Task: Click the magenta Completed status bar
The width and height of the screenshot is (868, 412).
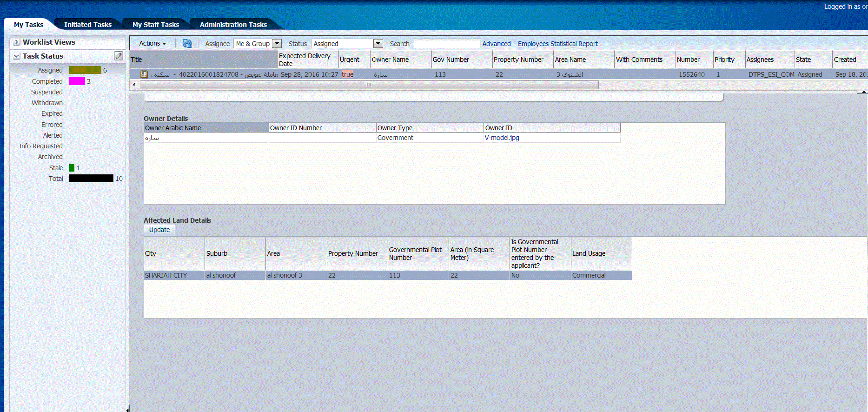Action: tap(77, 81)
